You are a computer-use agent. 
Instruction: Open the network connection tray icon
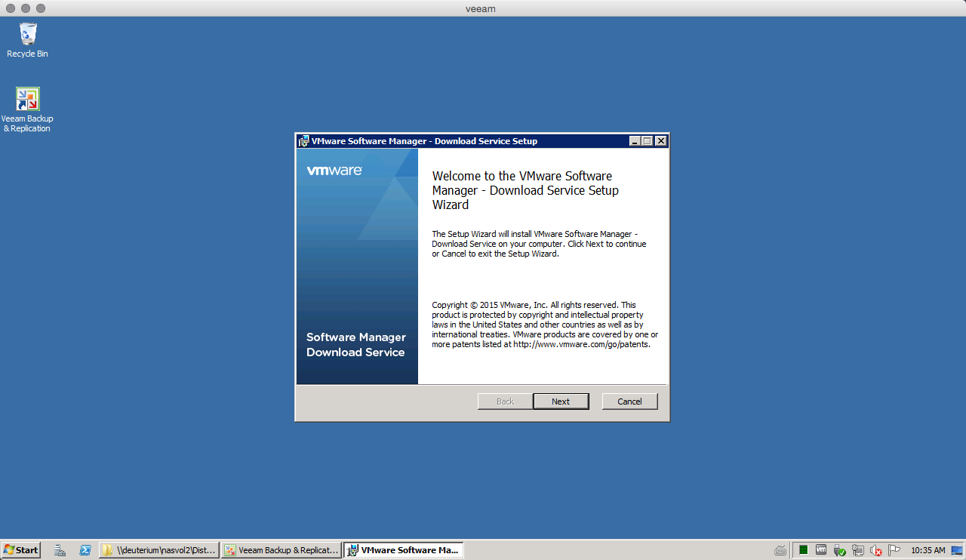point(857,550)
